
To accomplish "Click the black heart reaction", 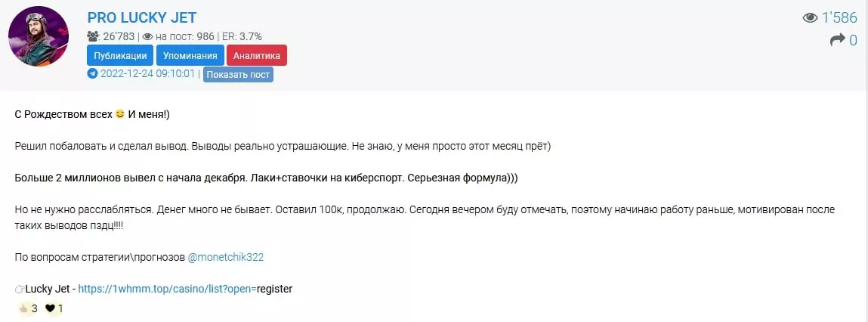I will point(51,308).
